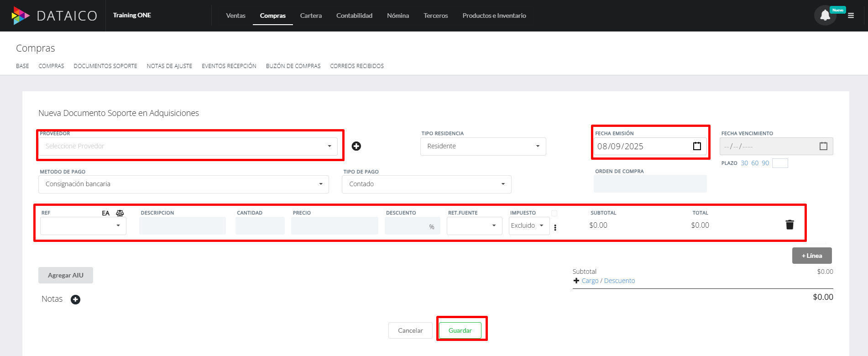Click the Dataico logo
868x356 pixels.
55,16
